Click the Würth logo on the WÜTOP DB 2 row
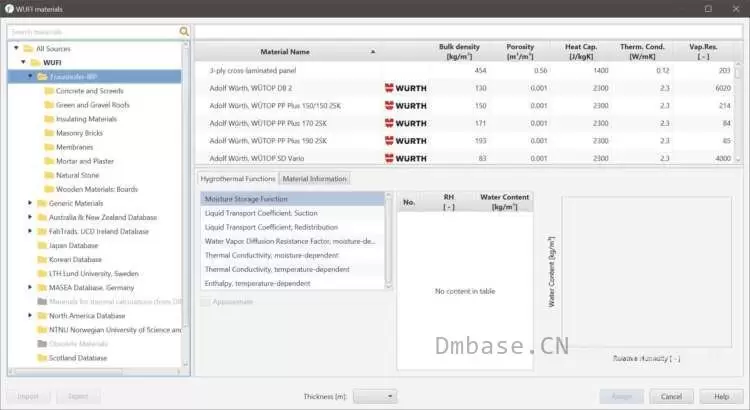Image resolution: width=750 pixels, height=410 pixels. click(406, 88)
